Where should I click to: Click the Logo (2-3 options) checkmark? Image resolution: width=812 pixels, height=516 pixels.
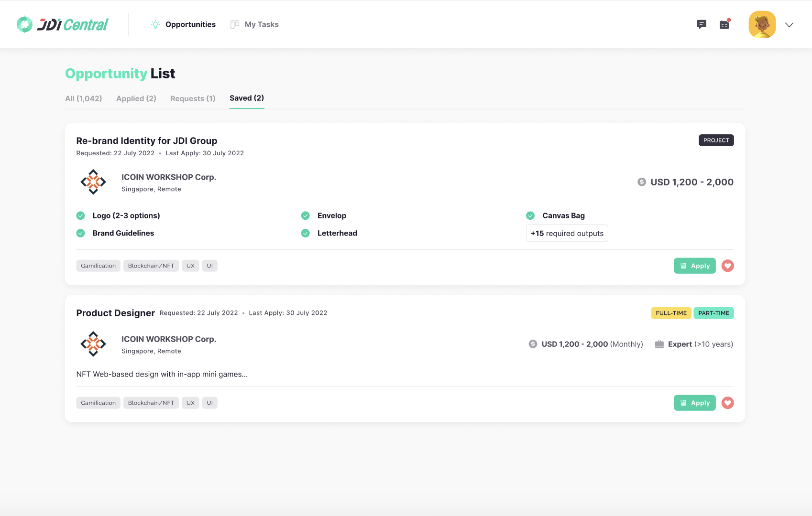click(81, 215)
